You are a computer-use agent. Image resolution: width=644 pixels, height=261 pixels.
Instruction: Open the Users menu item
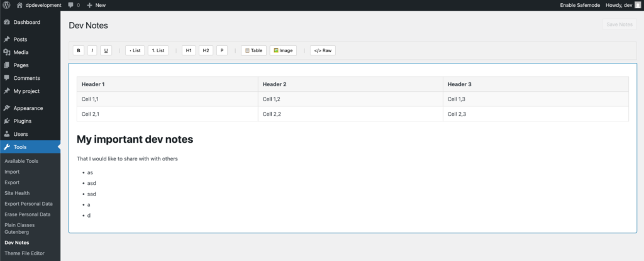click(30, 134)
